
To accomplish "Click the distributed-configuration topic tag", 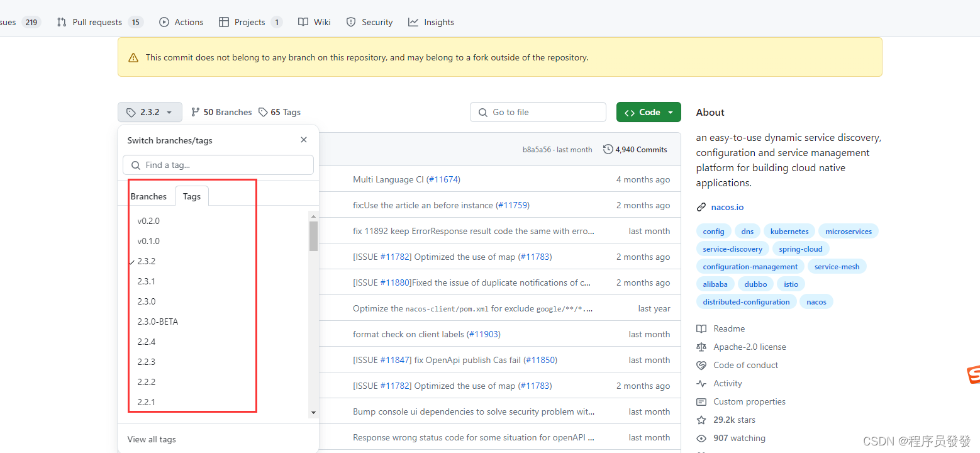I will point(746,302).
